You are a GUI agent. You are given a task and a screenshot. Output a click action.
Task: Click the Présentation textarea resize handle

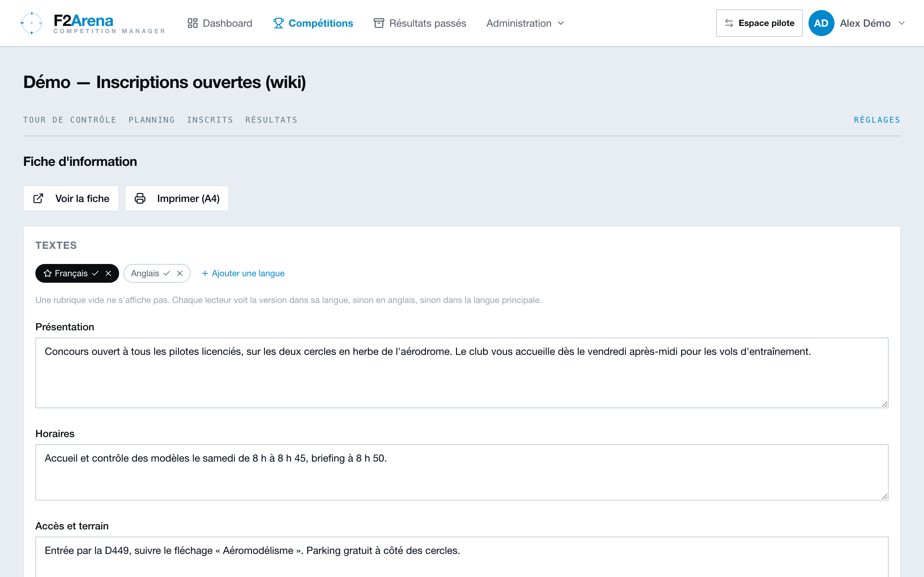(x=884, y=404)
